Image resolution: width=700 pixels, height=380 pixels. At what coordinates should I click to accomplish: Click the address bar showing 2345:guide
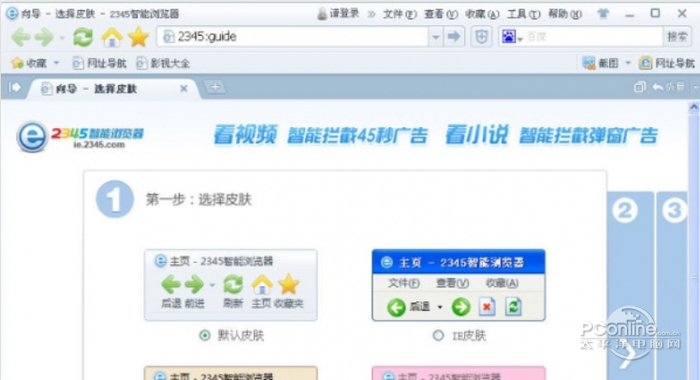[x=292, y=37]
